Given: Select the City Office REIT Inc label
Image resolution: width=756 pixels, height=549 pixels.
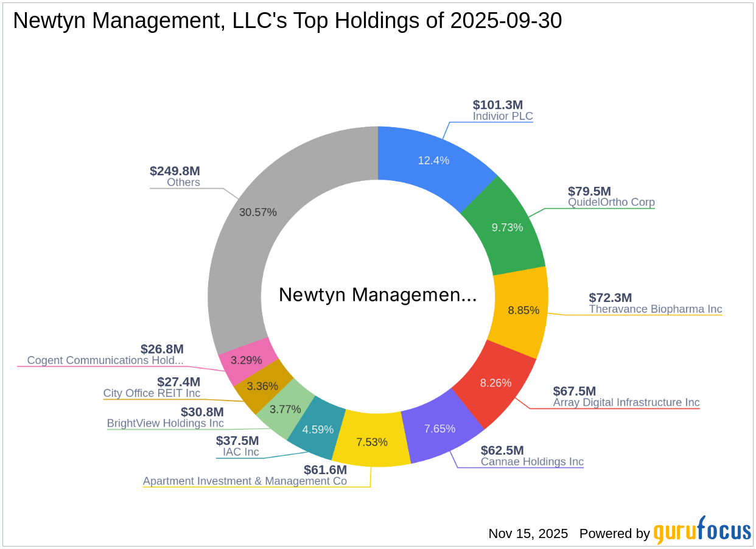Looking at the screenshot, I should 152,393.
